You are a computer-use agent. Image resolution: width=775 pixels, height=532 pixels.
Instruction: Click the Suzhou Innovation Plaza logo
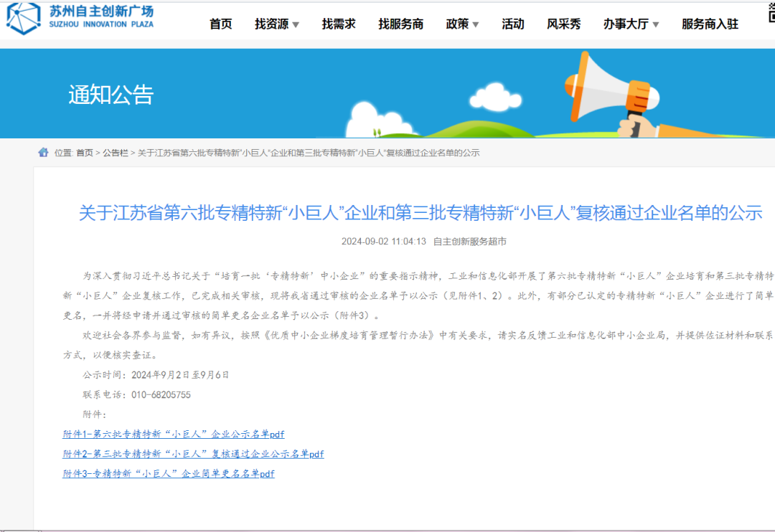click(80, 18)
